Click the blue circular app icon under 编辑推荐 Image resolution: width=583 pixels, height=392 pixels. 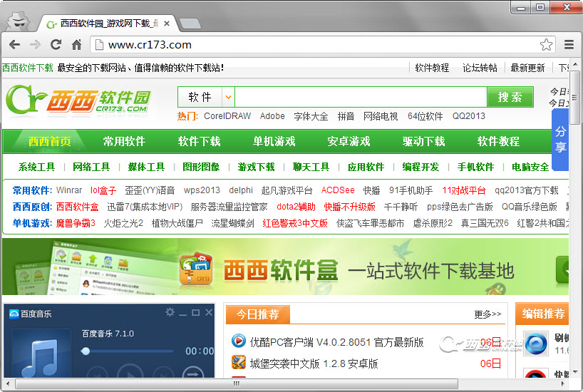pos(535,344)
